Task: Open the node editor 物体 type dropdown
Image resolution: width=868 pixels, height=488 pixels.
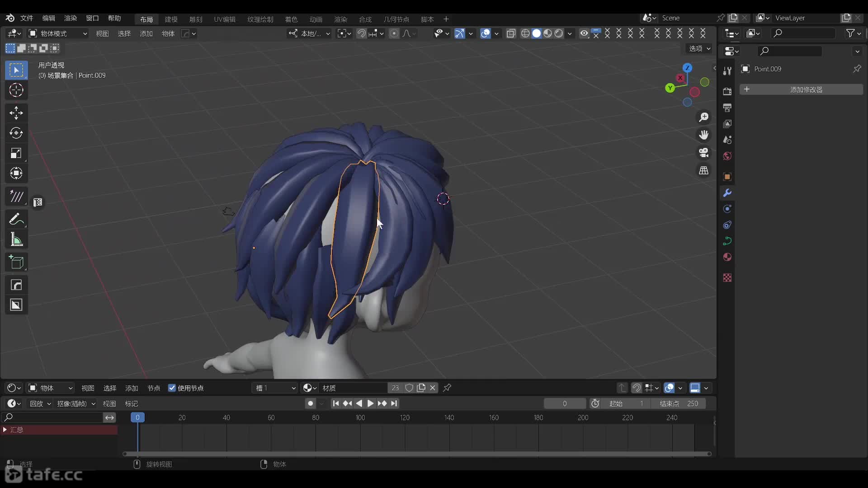Action: 50,388
